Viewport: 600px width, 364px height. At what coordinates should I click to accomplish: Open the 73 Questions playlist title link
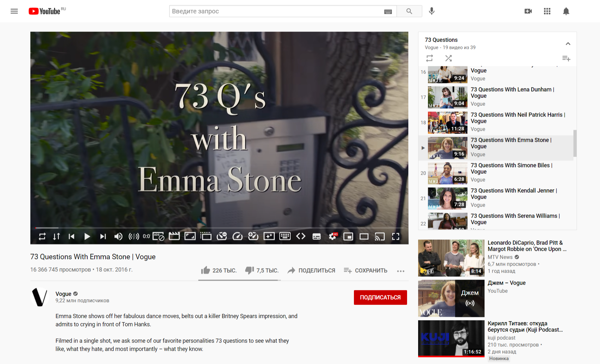[x=441, y=40]
